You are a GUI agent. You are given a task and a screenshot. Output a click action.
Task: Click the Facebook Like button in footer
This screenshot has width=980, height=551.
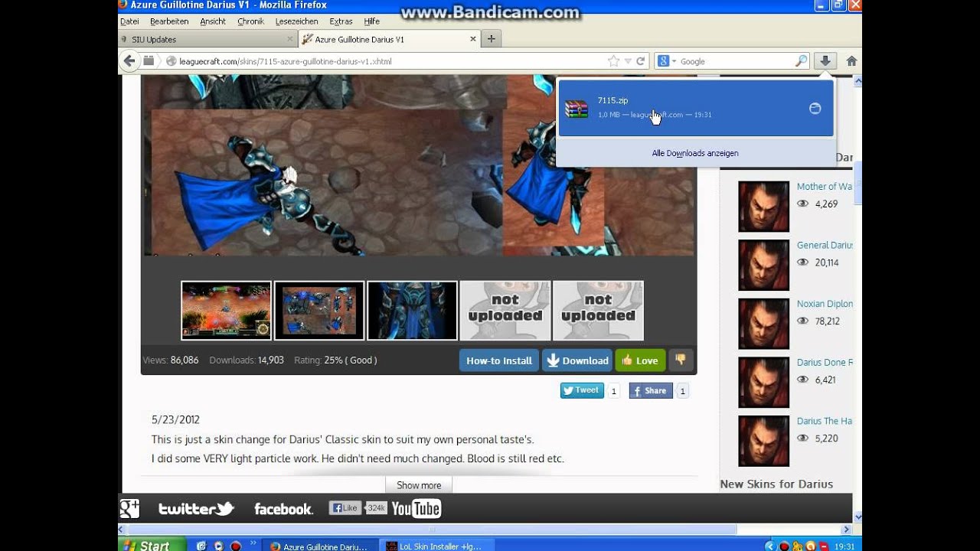pos(345,507)
